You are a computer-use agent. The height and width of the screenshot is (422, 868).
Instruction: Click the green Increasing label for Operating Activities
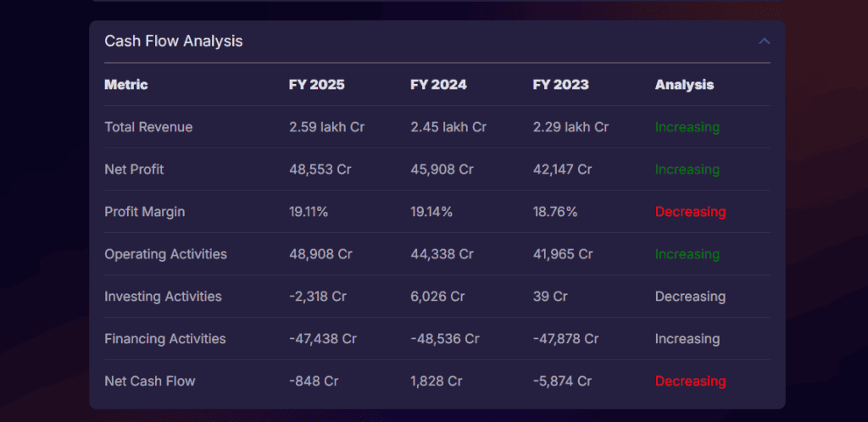click(687, 254)
